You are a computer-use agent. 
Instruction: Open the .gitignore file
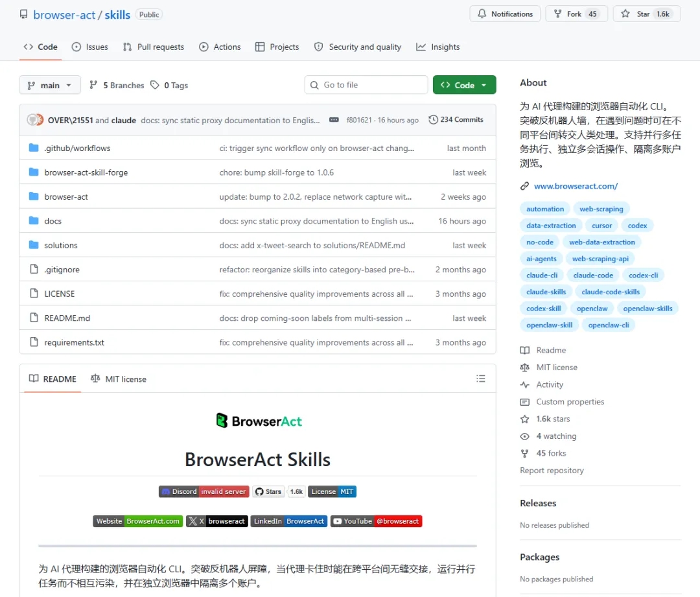click(62, 269)
